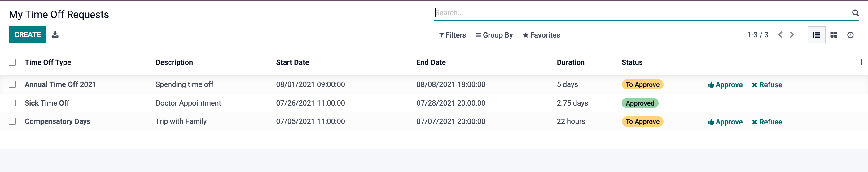Click the export download icon

pyautogui.click(x=55, y=34)
